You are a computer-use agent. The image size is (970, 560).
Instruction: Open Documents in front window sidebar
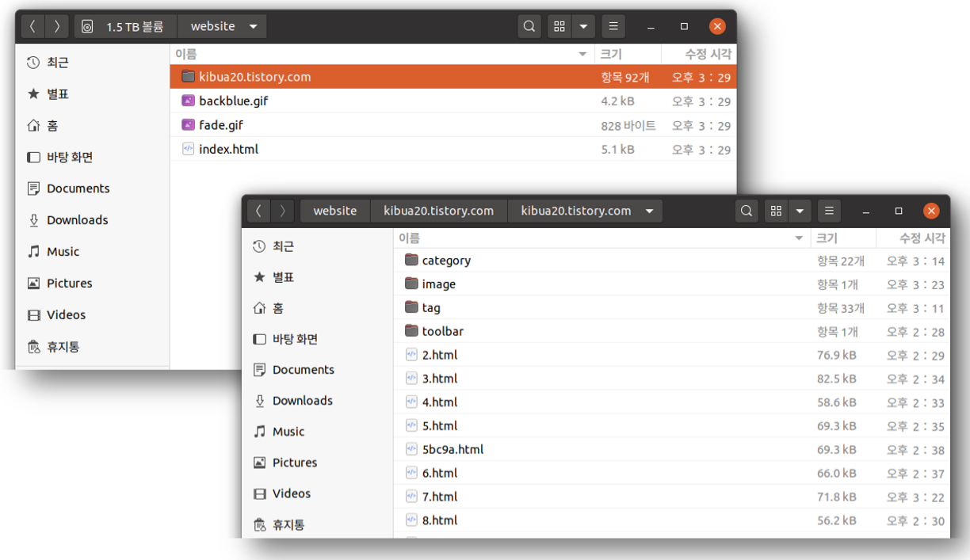point(318,370)
